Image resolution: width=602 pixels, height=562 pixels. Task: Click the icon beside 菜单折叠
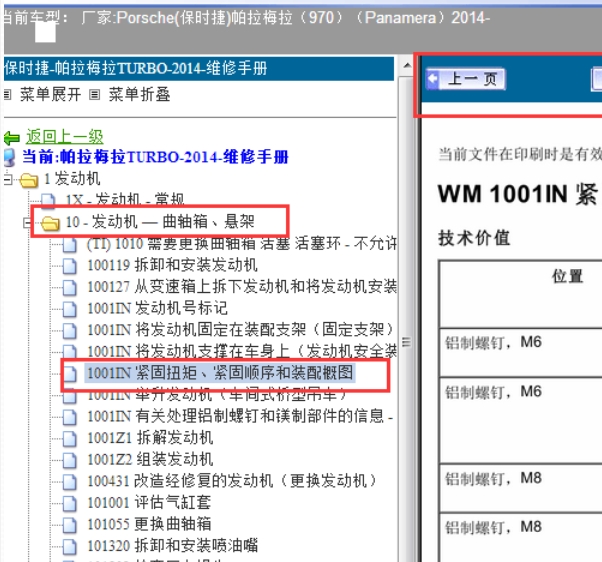pos(94,95)
